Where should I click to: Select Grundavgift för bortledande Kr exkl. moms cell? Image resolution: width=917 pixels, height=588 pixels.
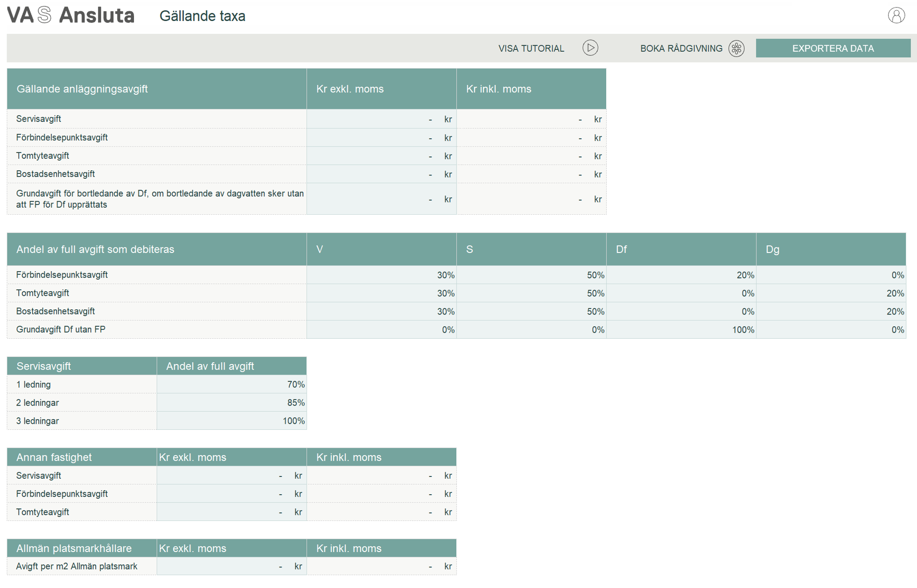tap(381, 199)
